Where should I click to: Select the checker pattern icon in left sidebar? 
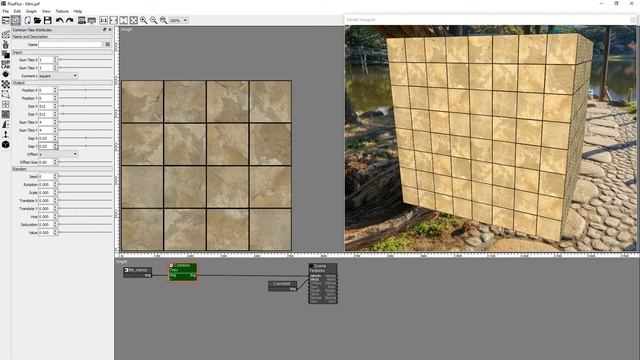pos(6,84)
